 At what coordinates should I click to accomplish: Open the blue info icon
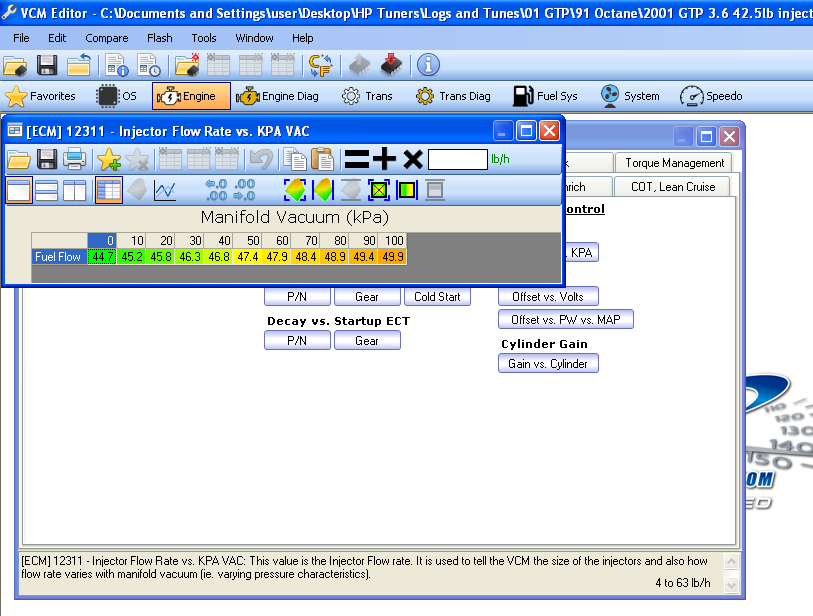coord(428,65)
